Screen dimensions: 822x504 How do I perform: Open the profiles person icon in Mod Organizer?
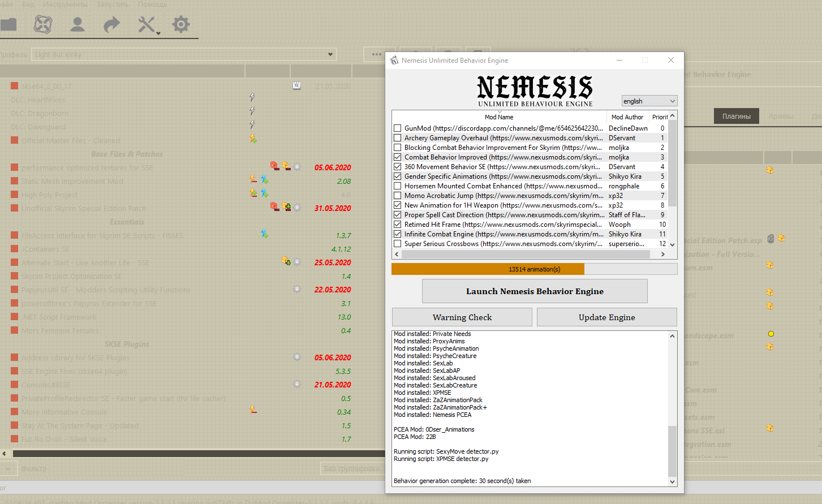tap(78, 24)
